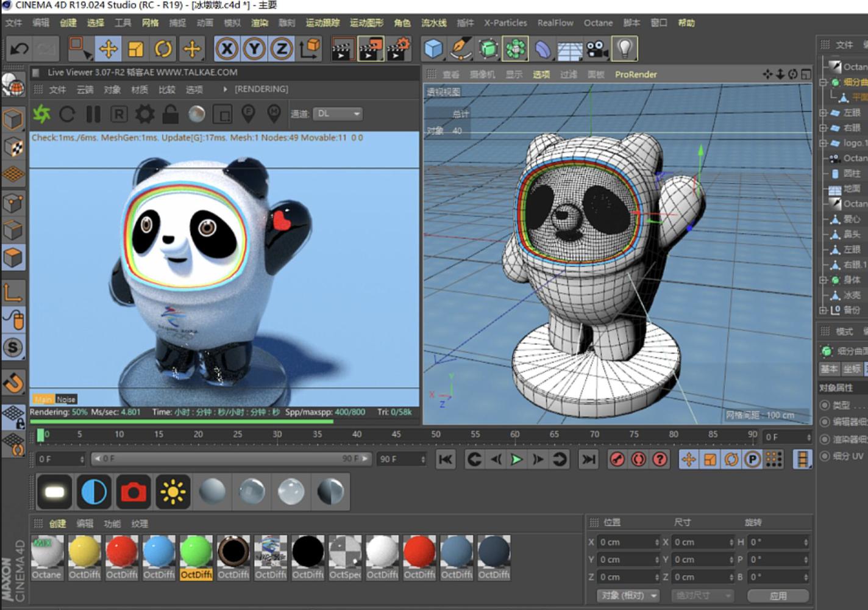Image resolution: width=868 pixels, height=610 pixels.
Task: Select the Scale tool in the top toolbar
Action: 135,48
